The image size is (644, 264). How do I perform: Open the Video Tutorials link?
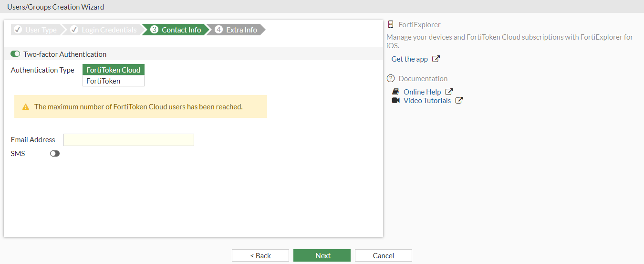(x=427, y=101)
